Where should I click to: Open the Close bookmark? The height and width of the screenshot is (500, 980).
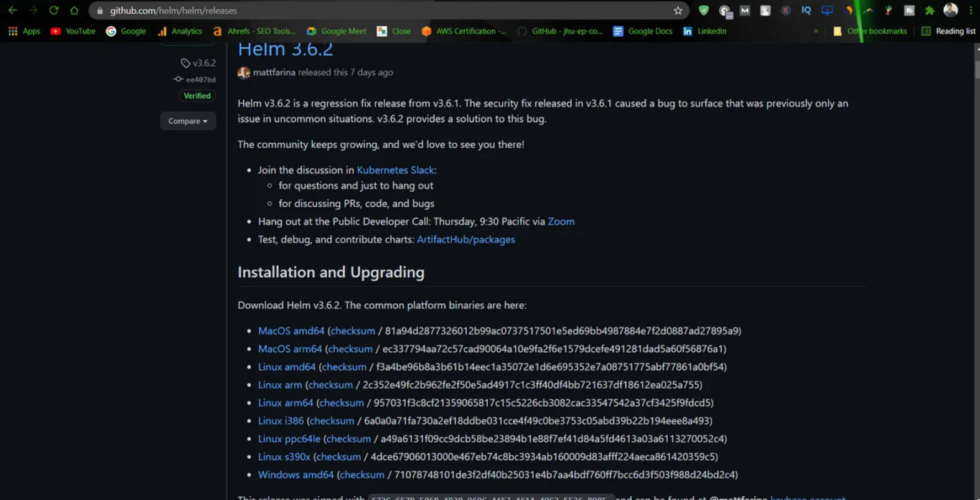(394, 31)
